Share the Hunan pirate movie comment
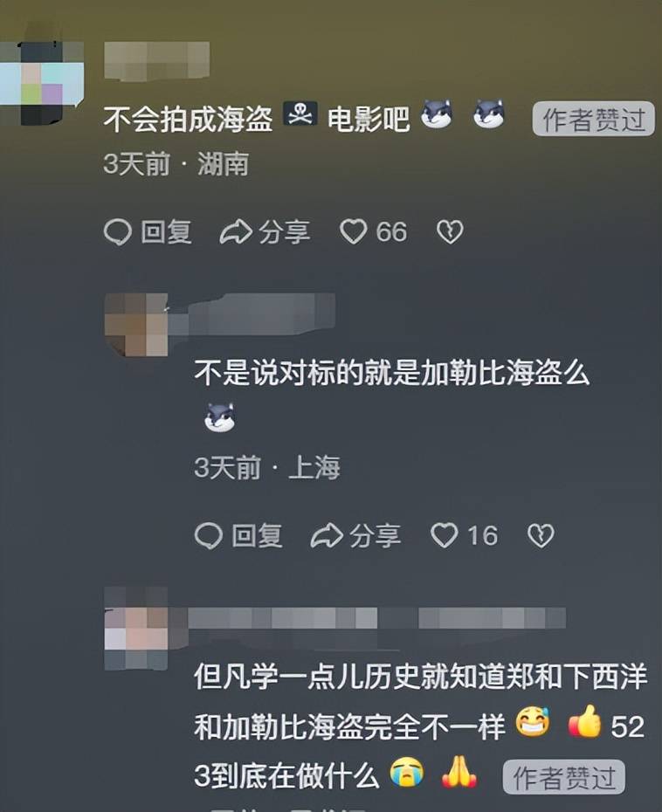 point(265,231)
